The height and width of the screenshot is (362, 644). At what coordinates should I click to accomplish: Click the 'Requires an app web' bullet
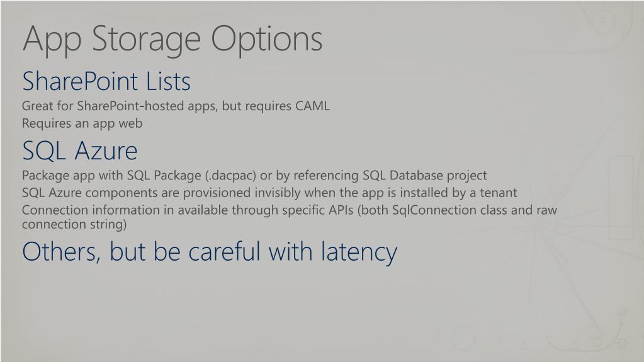pyautogui.click(x=82, y=123)
